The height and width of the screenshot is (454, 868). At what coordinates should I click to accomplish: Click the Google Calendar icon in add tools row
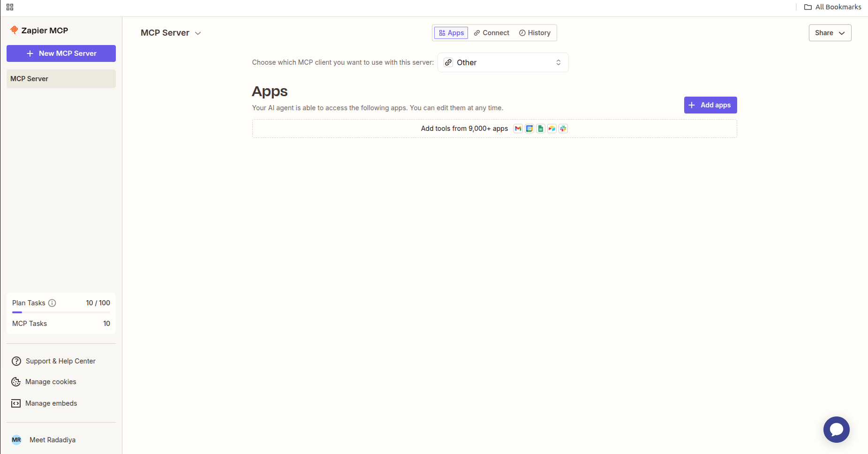[529, 129]
